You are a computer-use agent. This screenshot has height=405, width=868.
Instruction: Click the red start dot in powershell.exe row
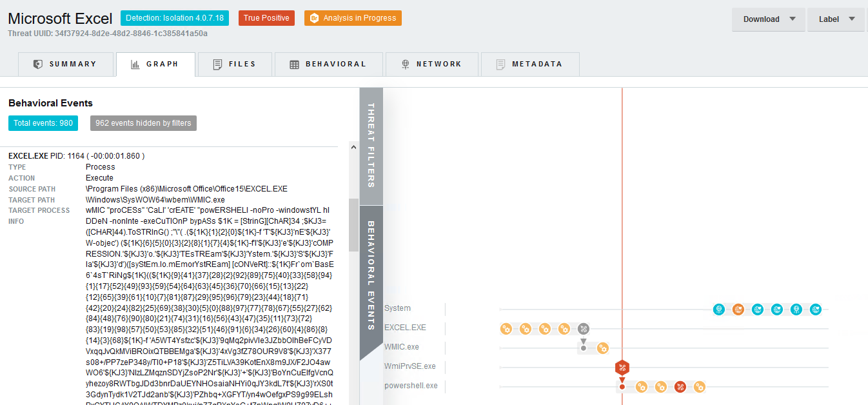622,387
